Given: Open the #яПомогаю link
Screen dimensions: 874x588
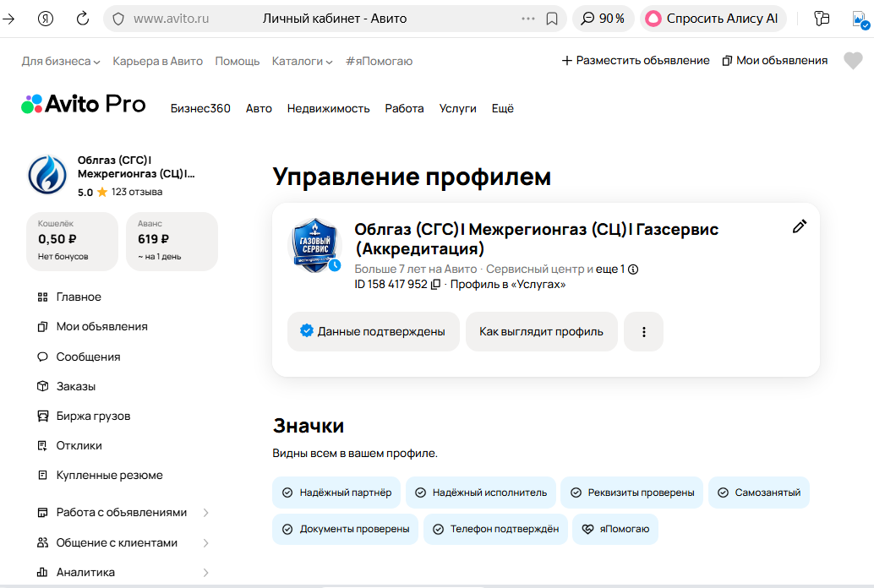Looking at the screenshot, I should (x=379, y=62).
